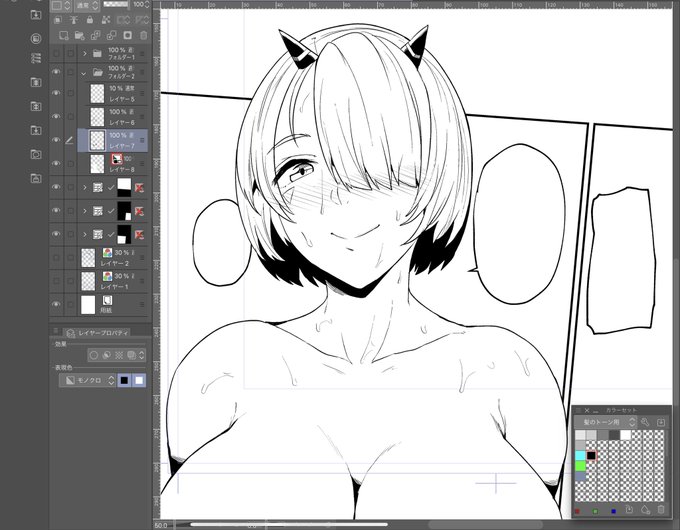Screen dimensions: 680x530
Task: Hide the paper layer with its eye icon
Action: pos(56,304)
